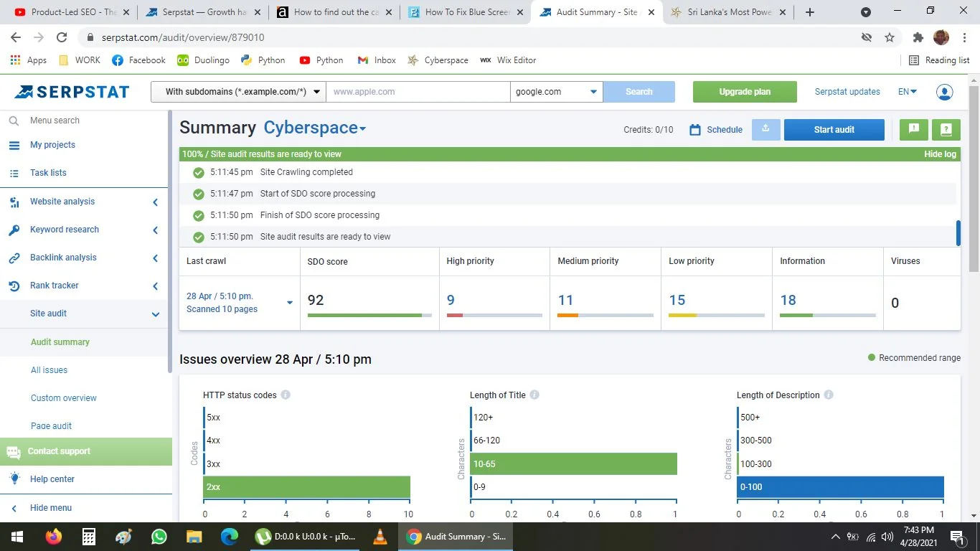Switch to the How To Fix Blue Screen tab
This screenshot has height=551, width=980.
466,12
